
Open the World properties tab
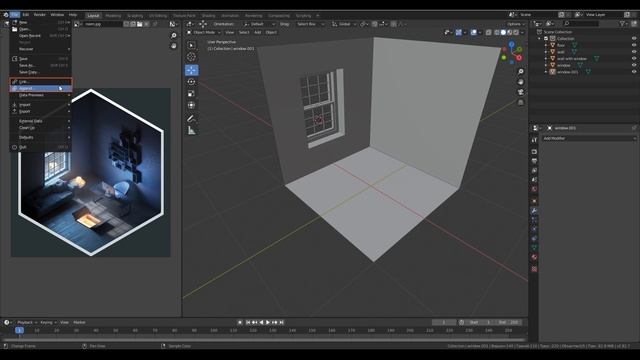click(534, 189)
